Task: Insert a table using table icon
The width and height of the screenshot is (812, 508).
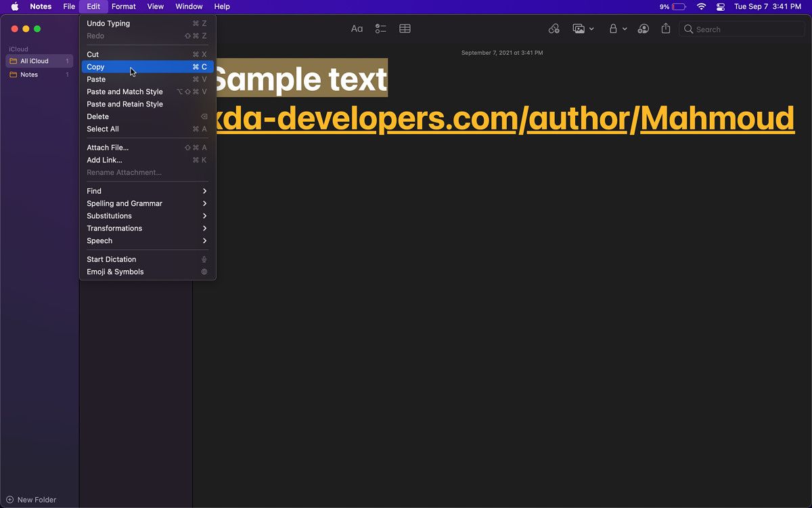Action: 405,29
